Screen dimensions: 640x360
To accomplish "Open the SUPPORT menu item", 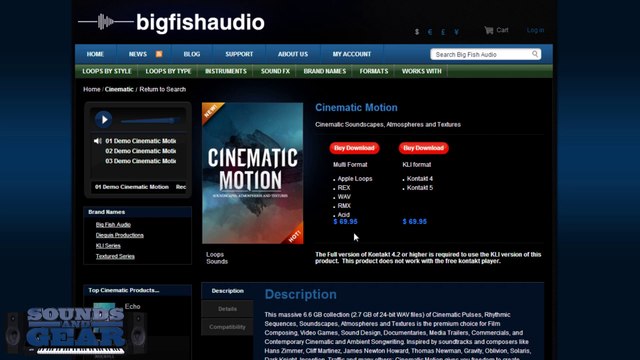I will [239, 54].
